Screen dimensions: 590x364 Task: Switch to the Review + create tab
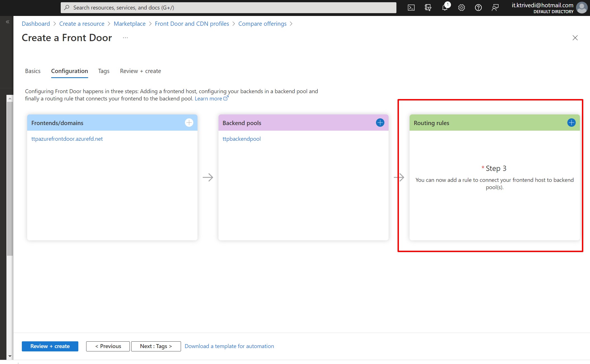click(140, 71)
